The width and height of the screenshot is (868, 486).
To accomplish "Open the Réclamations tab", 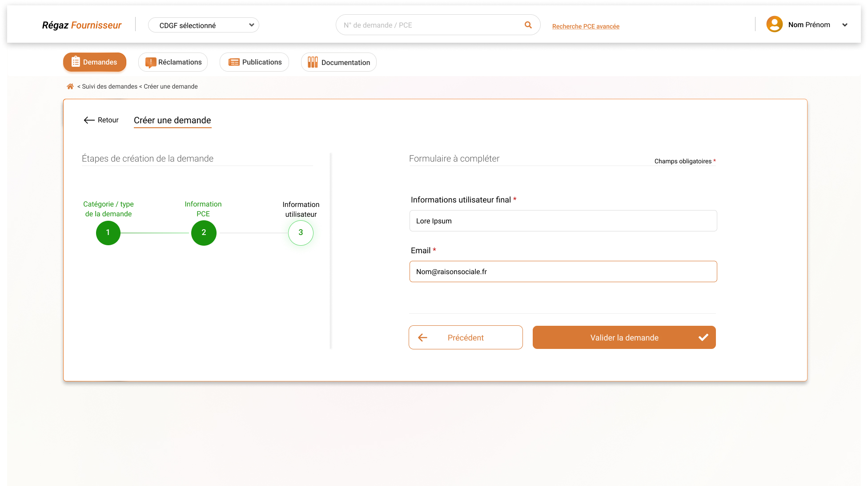I will [x=173, y=62].
